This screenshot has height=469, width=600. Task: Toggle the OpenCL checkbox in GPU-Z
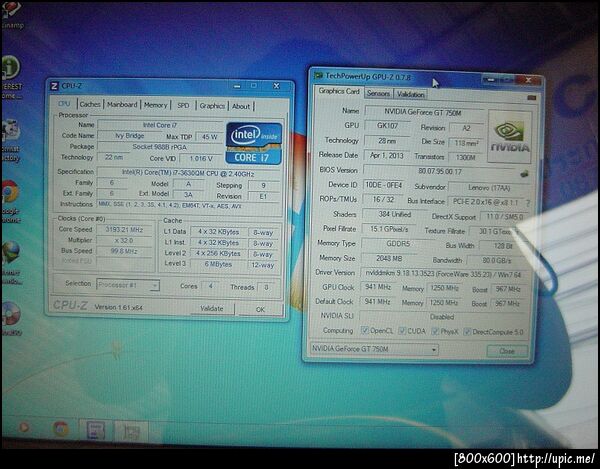click(365, 331)
